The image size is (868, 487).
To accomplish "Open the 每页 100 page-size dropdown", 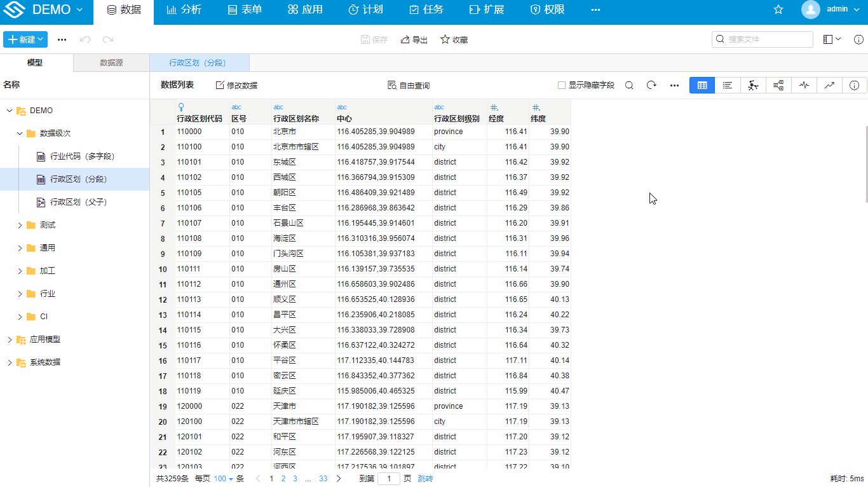I will pos(224,479).
